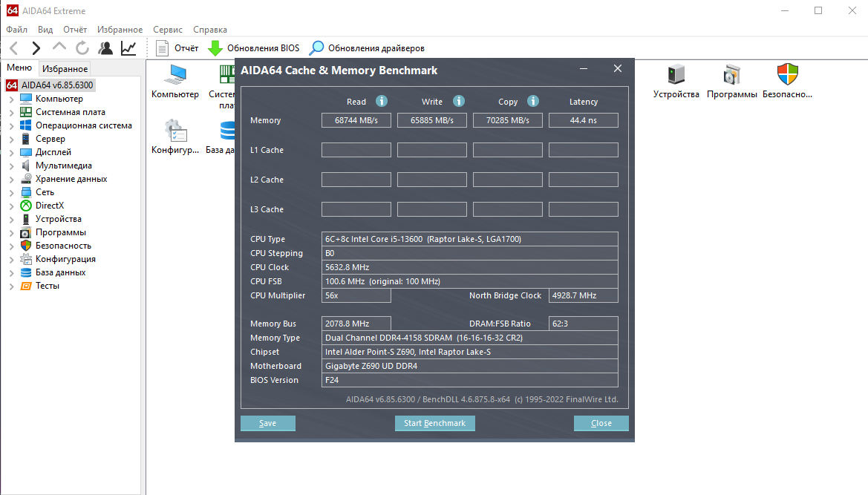
Task: Expand the Хранение данных node arrow
Action: (x=12, y=179)
